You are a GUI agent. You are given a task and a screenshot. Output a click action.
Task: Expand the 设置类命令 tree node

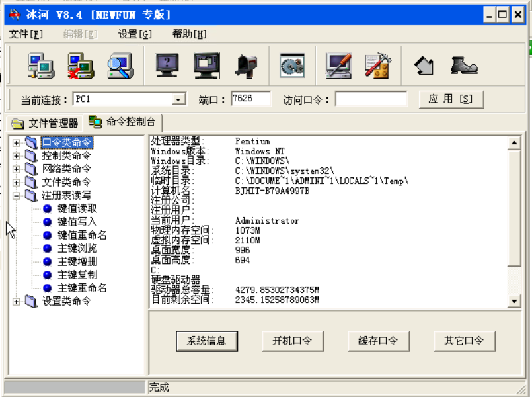[16, 302]
